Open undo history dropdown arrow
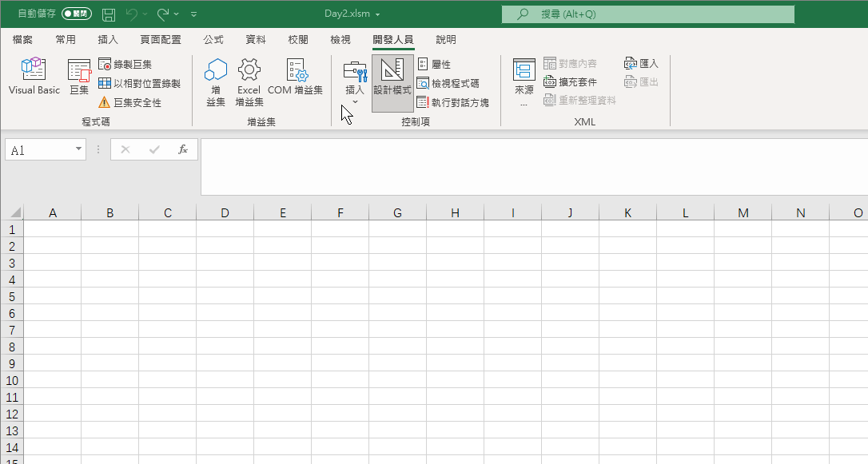The width and height of the screenshot is (868, 464). 145,14
